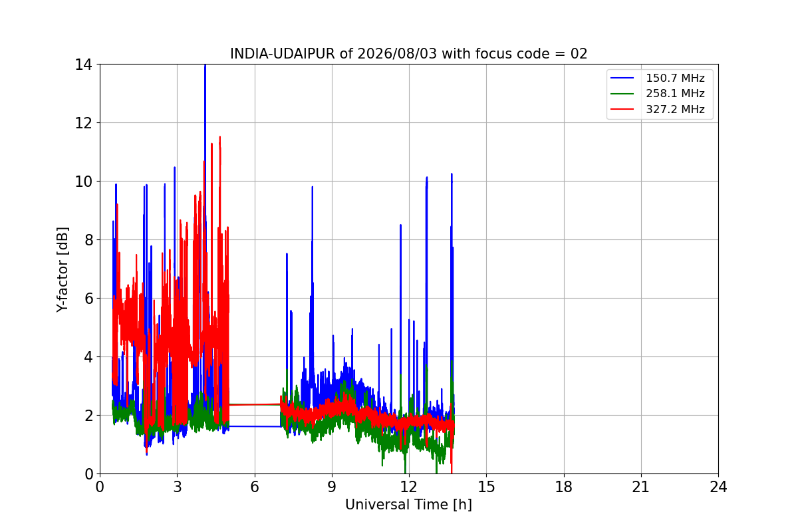Click the Y-factor [dB] axis label

[x=63, y=269]
